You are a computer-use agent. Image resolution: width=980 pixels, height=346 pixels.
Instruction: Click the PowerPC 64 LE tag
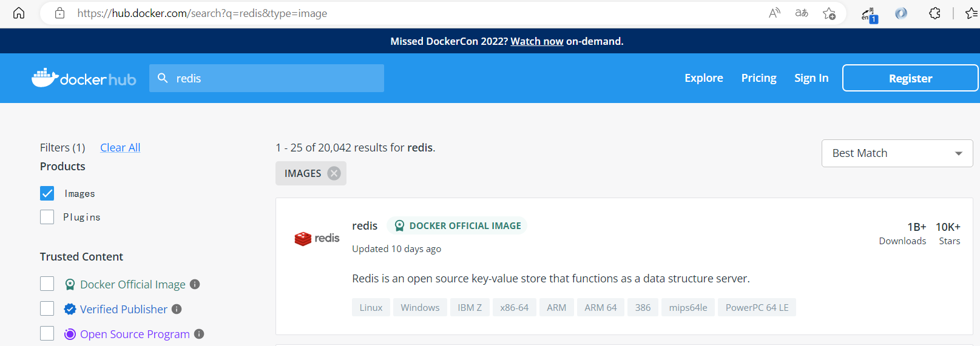pyautogui.click(x=757, y=307)
